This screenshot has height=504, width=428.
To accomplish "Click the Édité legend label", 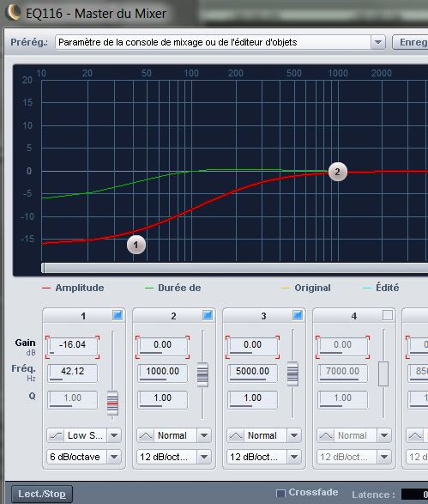I will coord(388,287).
